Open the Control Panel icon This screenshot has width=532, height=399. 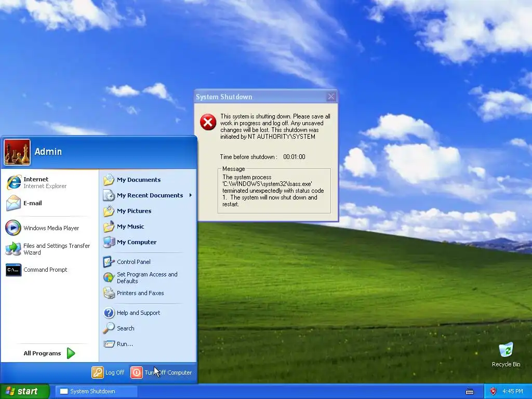point(109,262)
